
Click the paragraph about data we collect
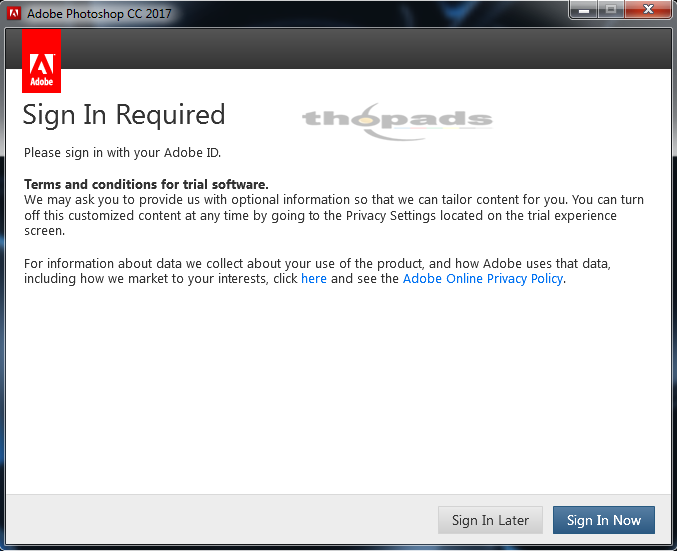317,271
